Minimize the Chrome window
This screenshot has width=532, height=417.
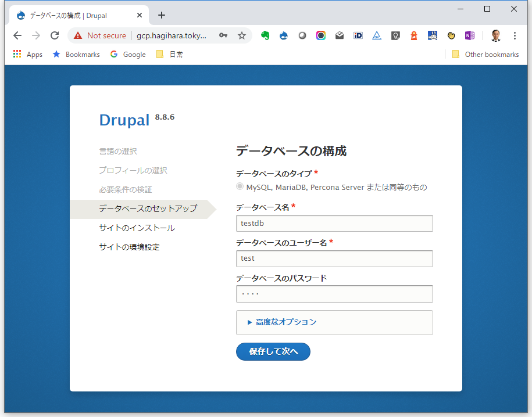point(460,9)
